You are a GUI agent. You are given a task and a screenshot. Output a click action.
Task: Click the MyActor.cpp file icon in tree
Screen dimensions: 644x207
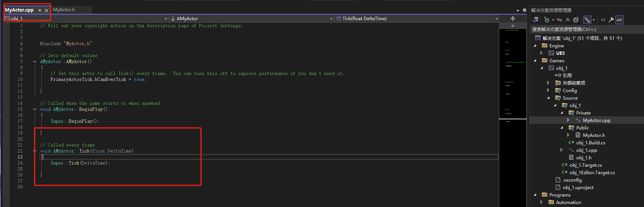tap(578, 120)
